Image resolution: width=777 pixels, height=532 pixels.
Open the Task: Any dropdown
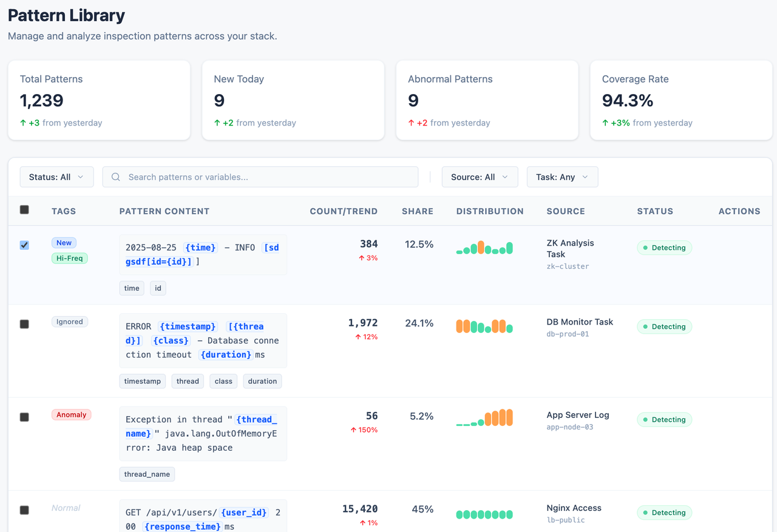click(x=562, y=177)
